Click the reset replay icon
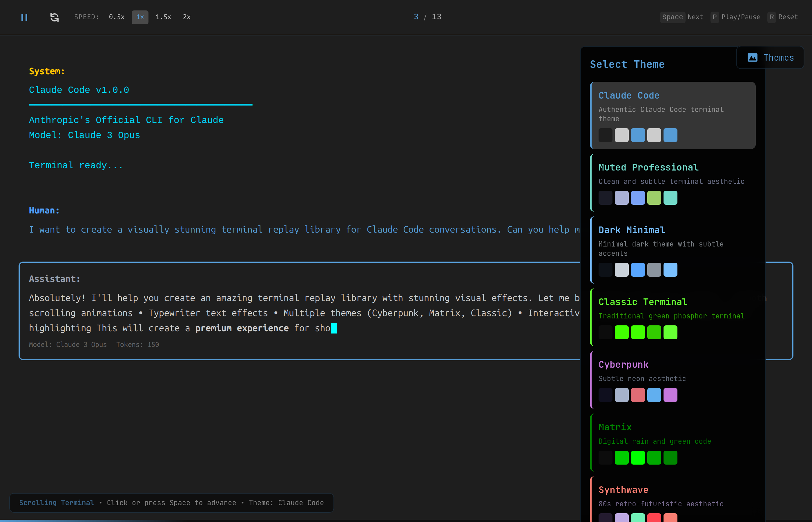This screenshot has width=812, height=522. coord(54,17)
